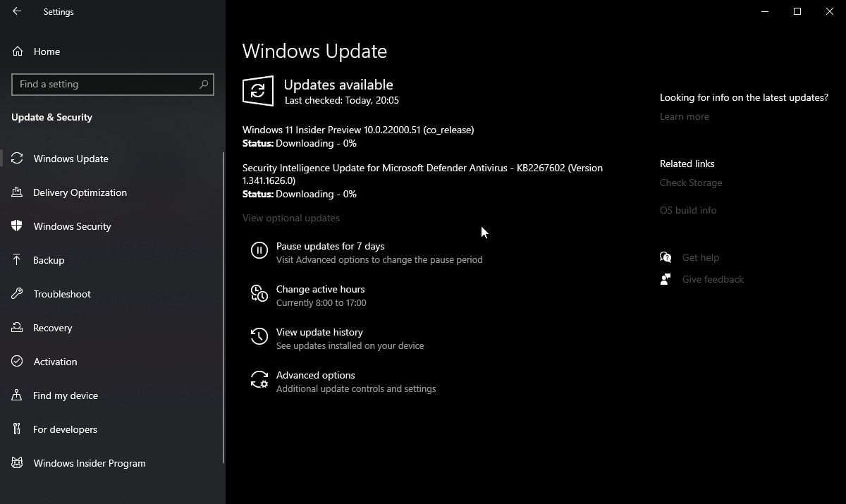Click the Windows Insider Program cat icon
Image resolution: width=846 pixels, height=504 pixels.
[x=18, y=463]
